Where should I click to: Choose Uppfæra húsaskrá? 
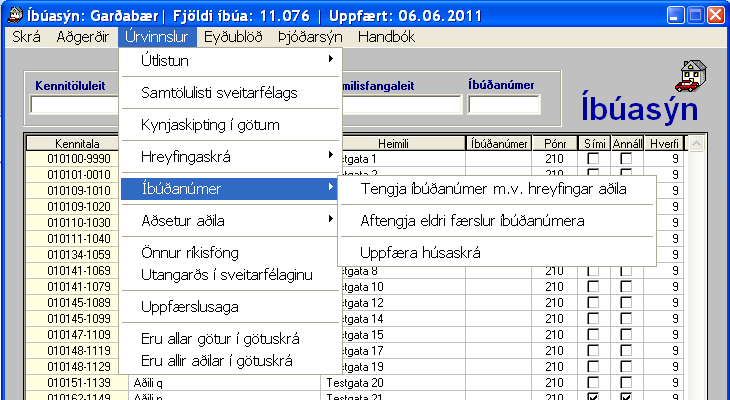[x=497, y=253]
